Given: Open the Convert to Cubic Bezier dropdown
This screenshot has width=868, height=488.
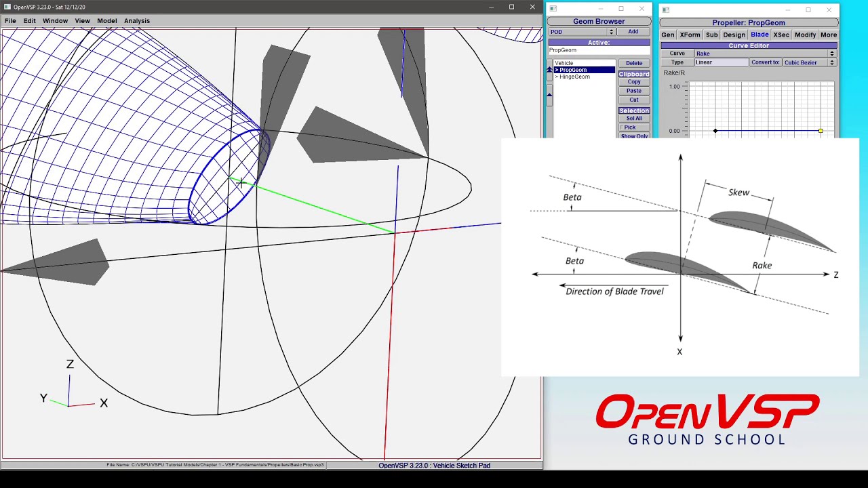Looking at the screenshot, I should tap(809, 62).
